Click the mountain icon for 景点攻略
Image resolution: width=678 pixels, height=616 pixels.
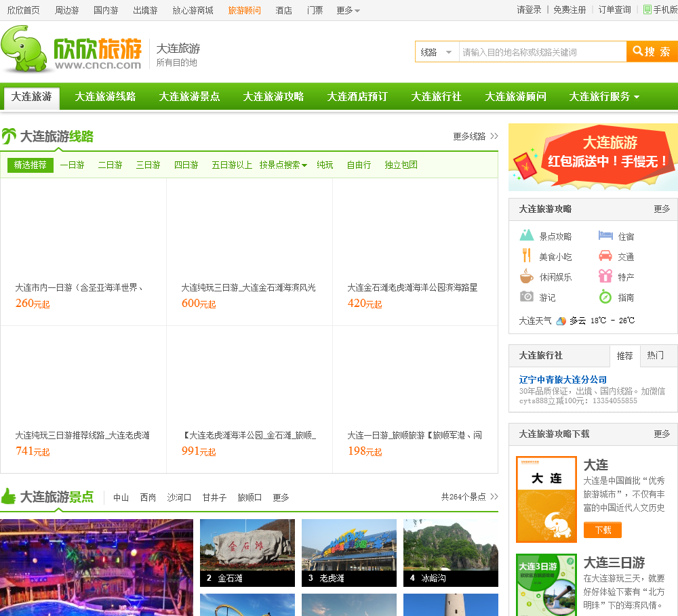point(527,236)
